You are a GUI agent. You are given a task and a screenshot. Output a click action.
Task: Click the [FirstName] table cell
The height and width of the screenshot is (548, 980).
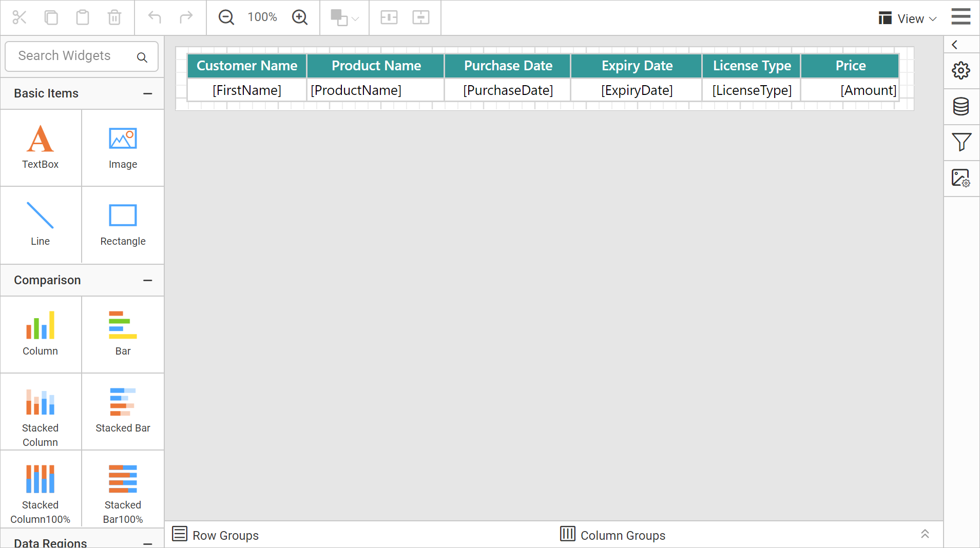[247, 90]
